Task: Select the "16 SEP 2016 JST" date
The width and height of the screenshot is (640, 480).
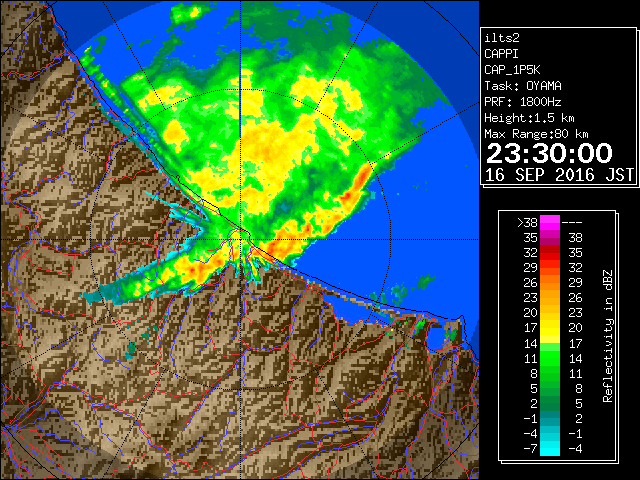Action: pos(559,175)
